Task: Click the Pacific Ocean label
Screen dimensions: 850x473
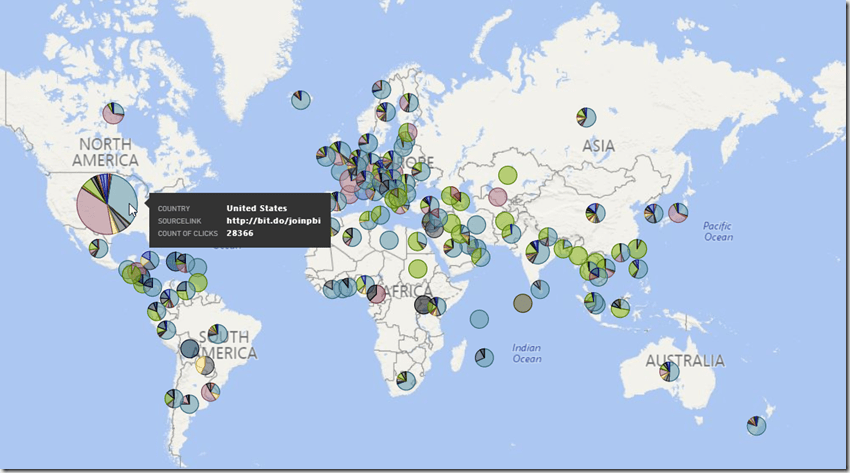Action: tap(717, 231)
